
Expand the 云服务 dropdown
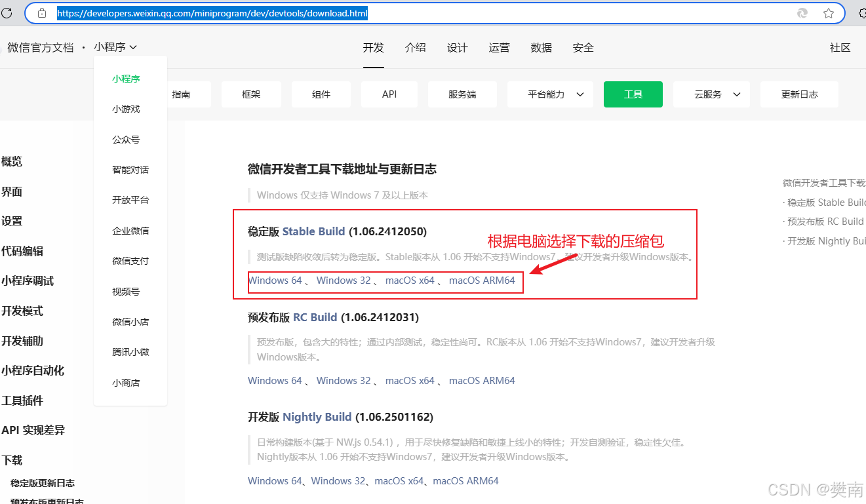point(712,94)
